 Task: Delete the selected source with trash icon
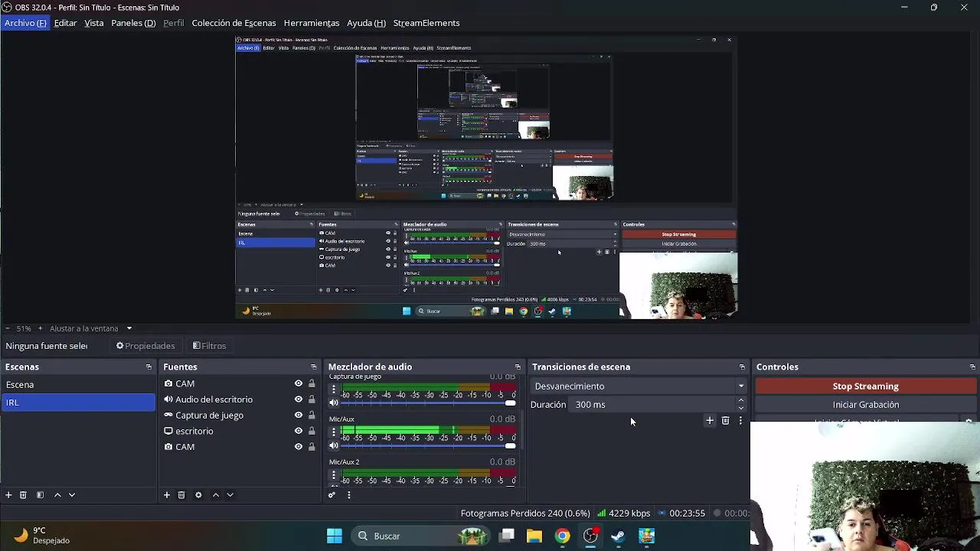181,495
